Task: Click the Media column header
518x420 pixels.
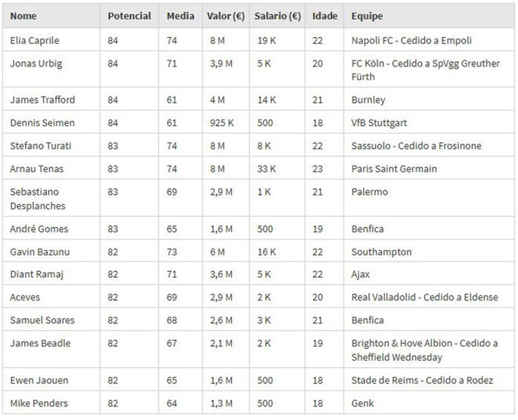Action: [x=178, y=16]
